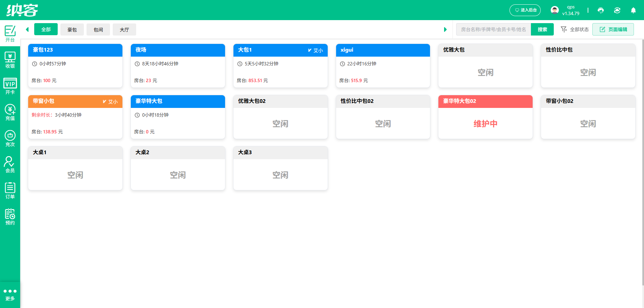The image size is (644, 308).
Task: Click the 138.95 元 room fee
Action: click(53, 132)
